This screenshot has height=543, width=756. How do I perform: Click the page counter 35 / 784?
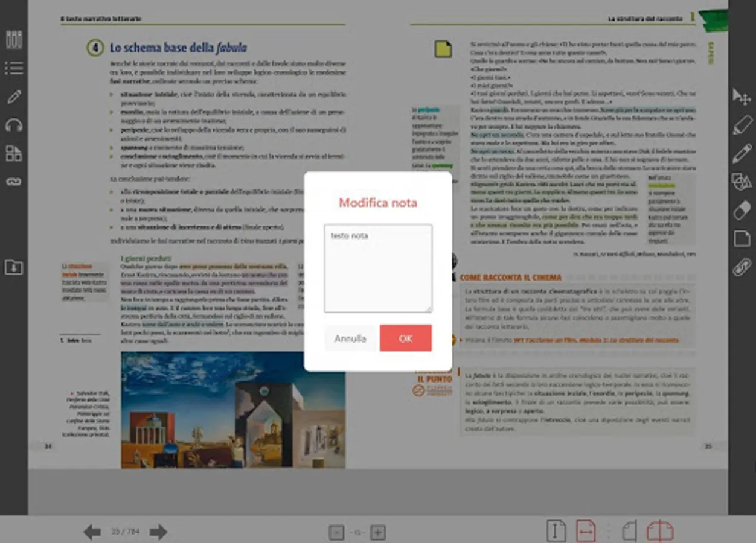click(125, 532)
